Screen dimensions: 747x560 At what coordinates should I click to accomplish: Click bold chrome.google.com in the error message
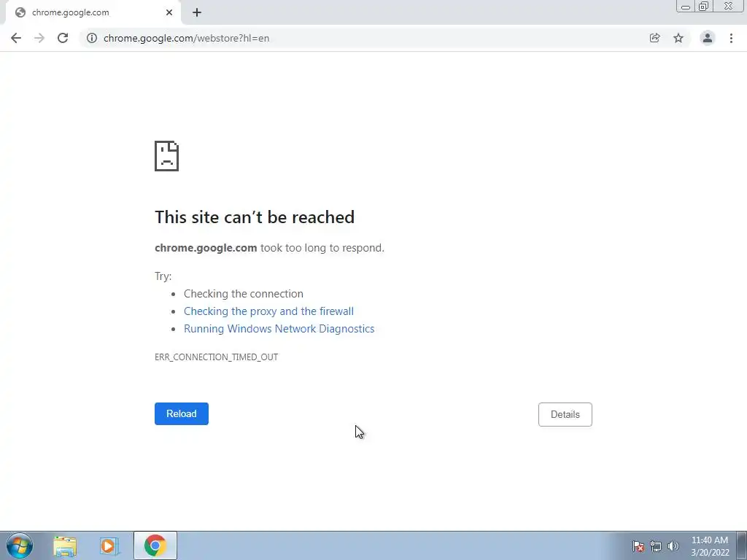pos(206,248)
